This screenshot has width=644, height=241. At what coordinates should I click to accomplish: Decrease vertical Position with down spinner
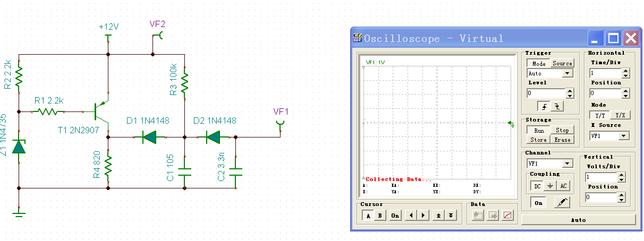[622, 200]
